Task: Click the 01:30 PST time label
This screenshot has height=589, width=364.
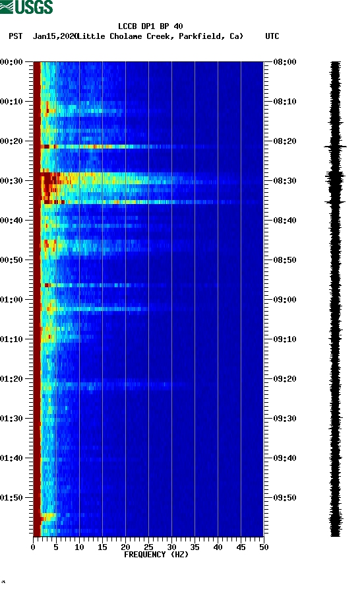Action: [11, 419]
